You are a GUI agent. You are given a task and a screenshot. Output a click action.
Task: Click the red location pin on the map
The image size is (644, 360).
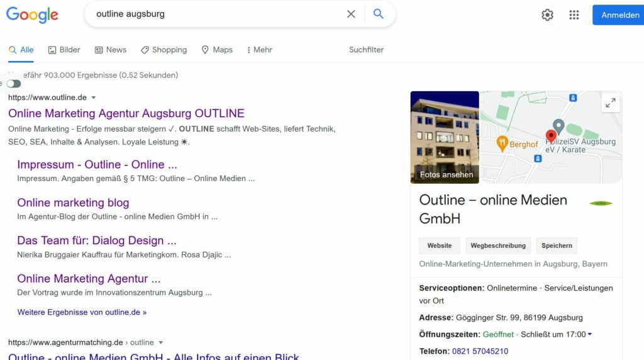551,137
